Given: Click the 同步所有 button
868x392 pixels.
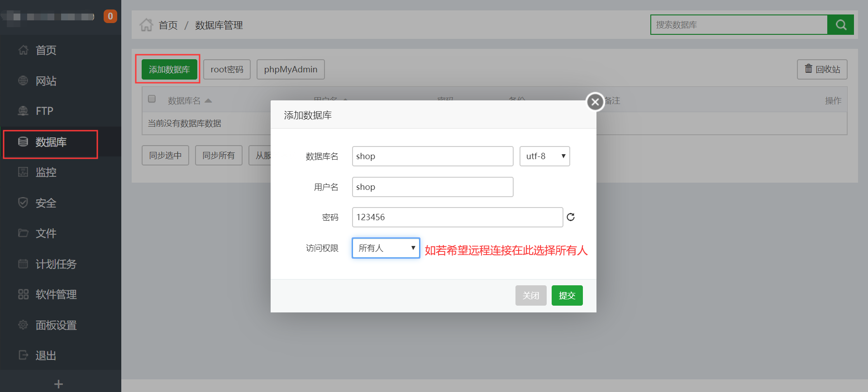Looking at the screenshot, I should (x=219, y=155).
